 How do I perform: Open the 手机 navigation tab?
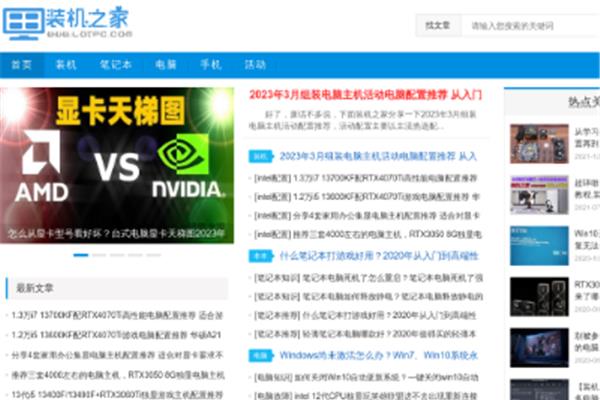coord(210,65)
